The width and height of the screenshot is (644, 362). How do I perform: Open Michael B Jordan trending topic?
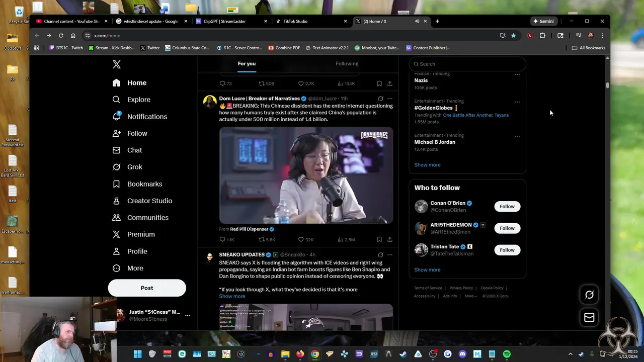[435, 142]
